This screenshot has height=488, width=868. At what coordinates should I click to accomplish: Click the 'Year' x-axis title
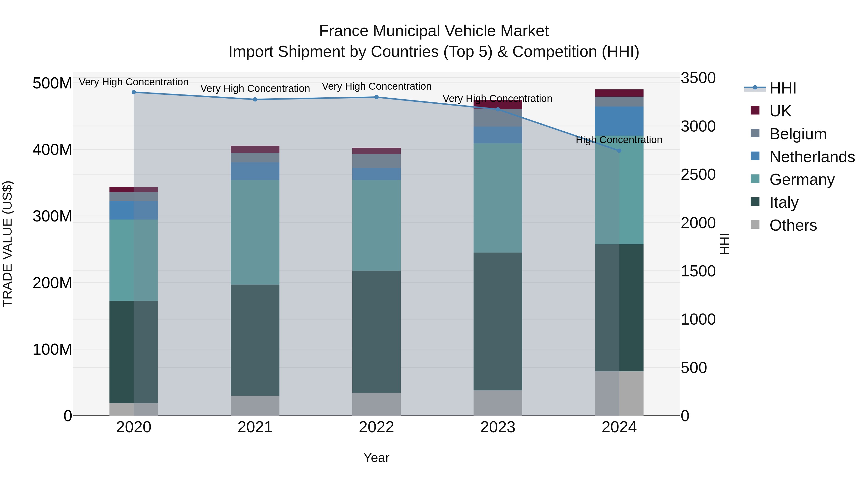pos(376,458)
